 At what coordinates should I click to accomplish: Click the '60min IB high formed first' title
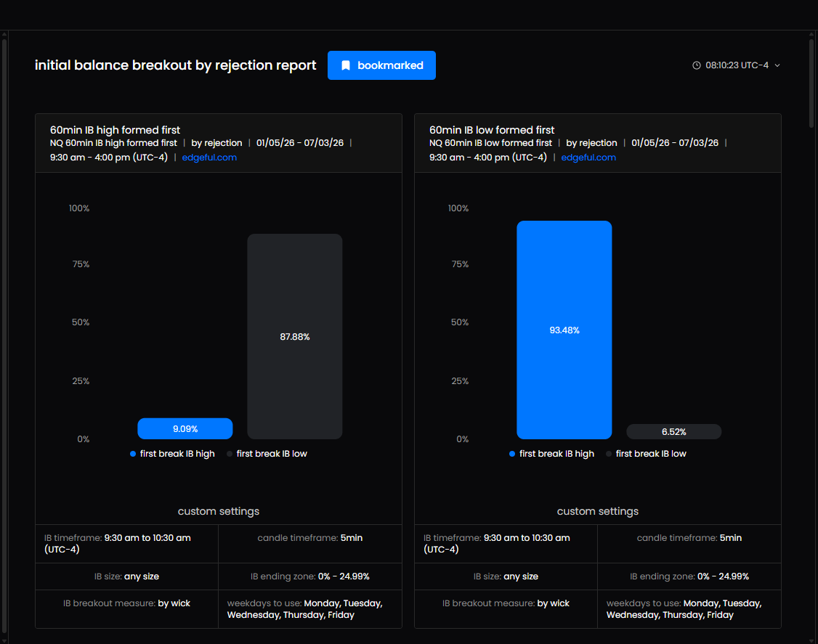pos(115,130)
